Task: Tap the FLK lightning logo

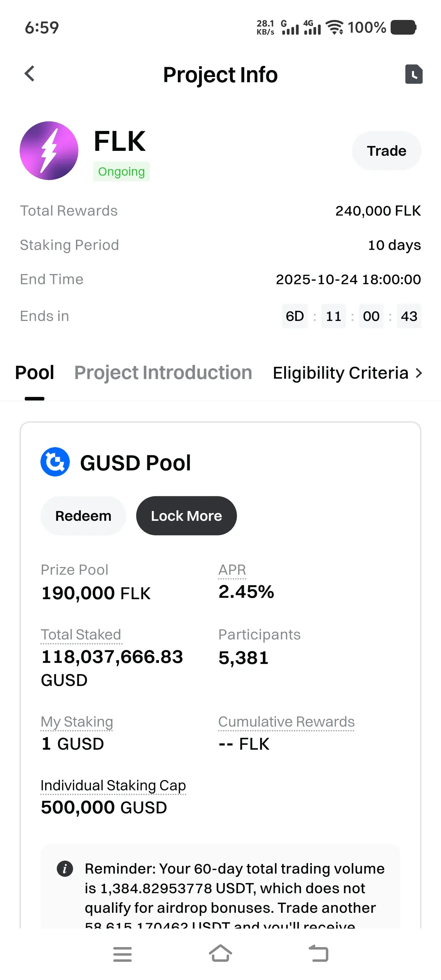Action: (x=49, y=150)
